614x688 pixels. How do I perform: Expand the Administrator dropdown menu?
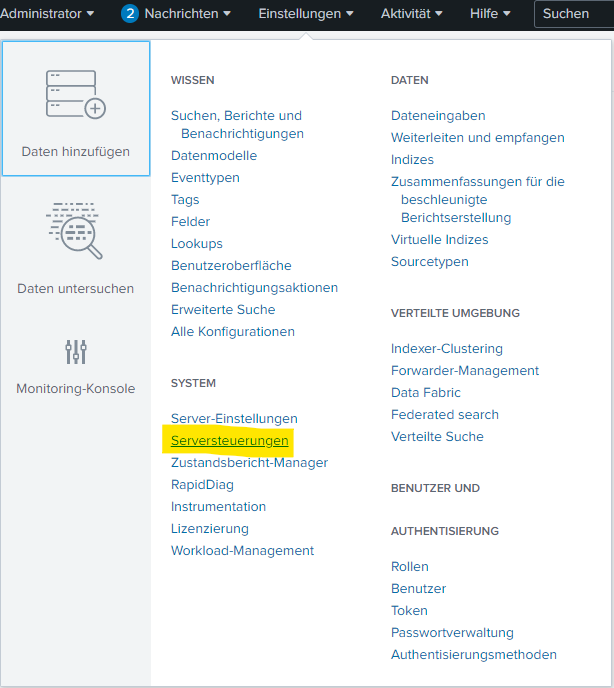click(48, 14)
